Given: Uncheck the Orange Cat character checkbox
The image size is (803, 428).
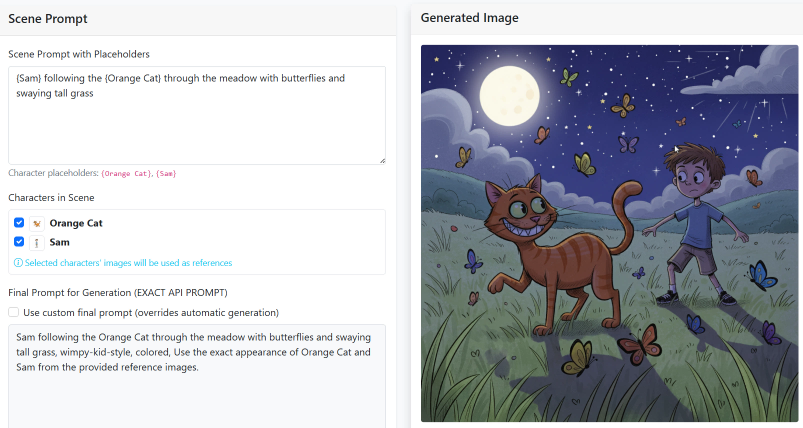Looking at the screenshot, I should (19, 223).
